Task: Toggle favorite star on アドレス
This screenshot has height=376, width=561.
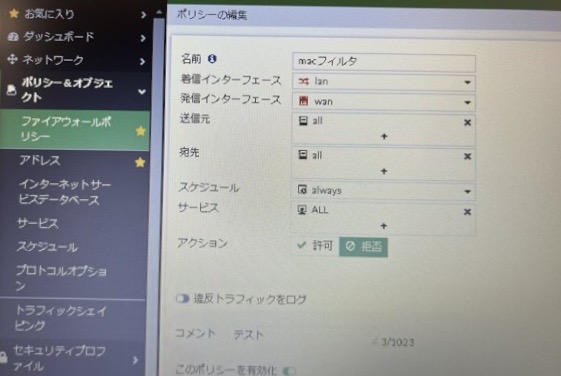Action: coord(140,162)
